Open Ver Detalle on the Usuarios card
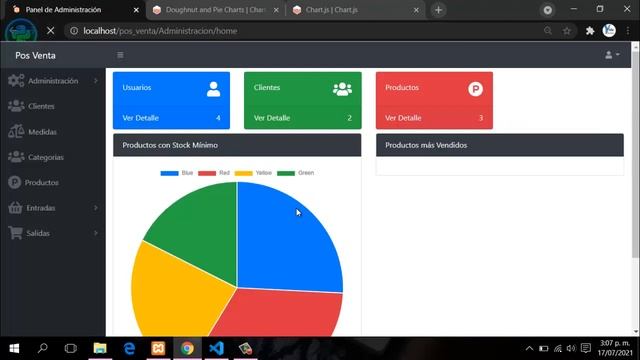 pos(140,118)
